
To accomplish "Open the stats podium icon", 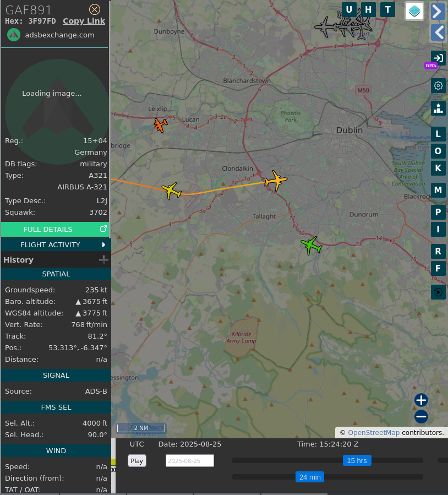I will coord(438,108).
